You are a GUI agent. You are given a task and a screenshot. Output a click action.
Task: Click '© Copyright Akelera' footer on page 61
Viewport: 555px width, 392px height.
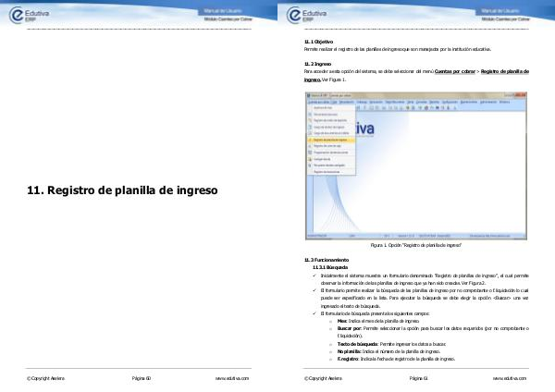(323, 378)
